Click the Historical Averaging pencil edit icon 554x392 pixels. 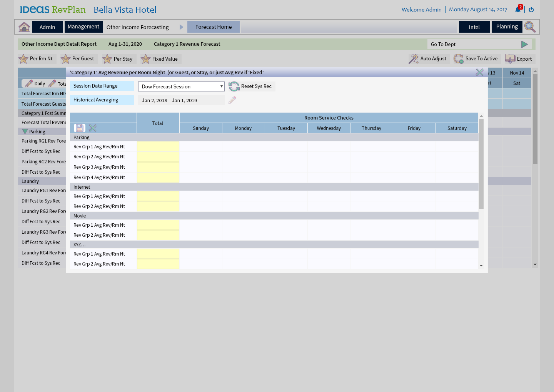(232, 100)
